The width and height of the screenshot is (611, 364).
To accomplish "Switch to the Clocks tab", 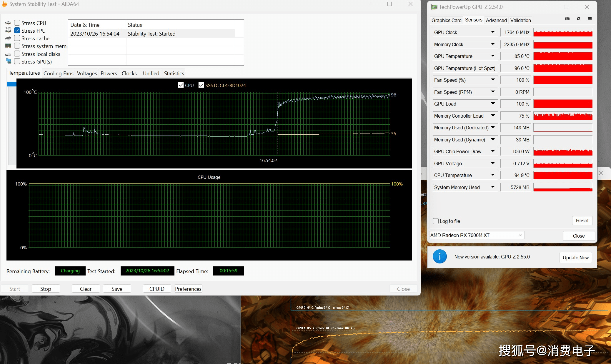I will click(x=129, y=74).
